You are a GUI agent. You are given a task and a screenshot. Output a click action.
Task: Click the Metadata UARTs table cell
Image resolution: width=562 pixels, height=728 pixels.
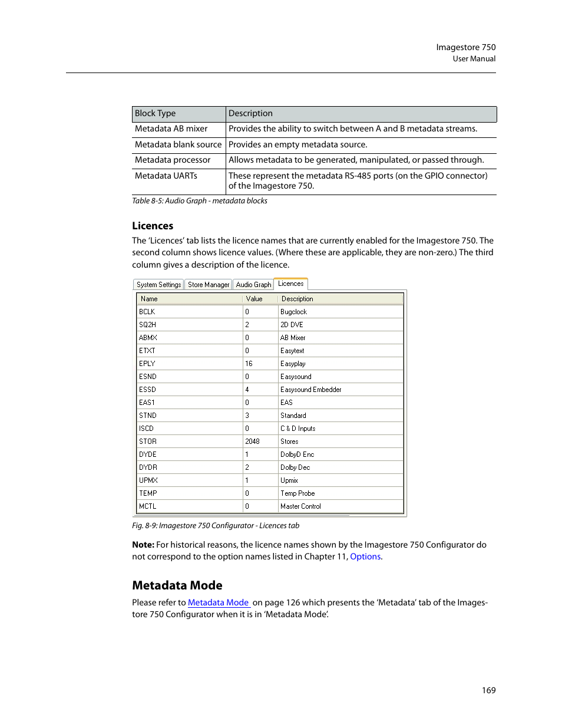coord(179,182)
